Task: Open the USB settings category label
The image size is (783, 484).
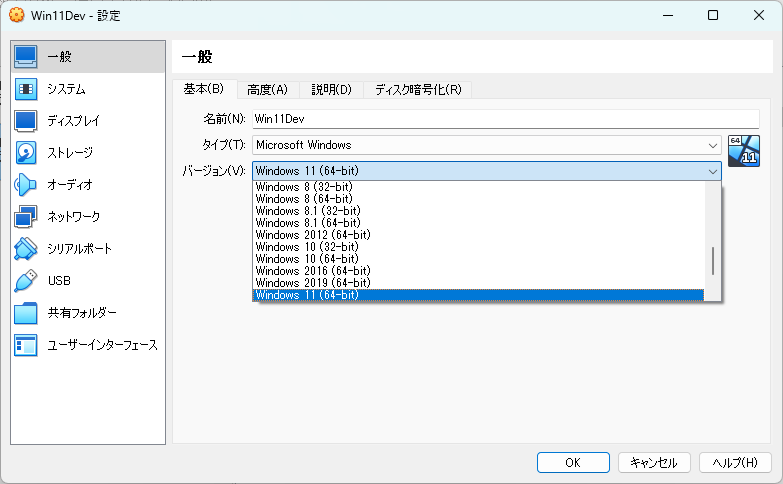Action: tap(59, 281)
